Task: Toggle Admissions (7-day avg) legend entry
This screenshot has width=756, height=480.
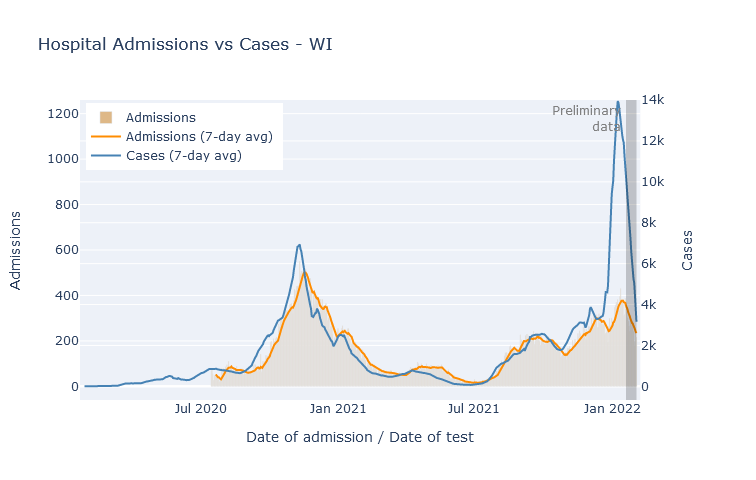Action: [182, 136]
